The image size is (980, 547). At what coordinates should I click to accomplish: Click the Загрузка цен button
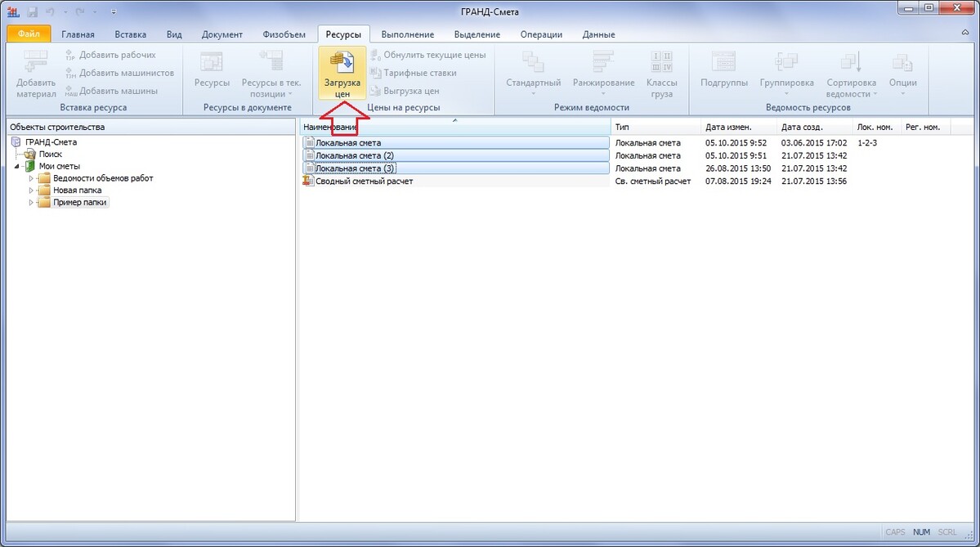[342, 74]
